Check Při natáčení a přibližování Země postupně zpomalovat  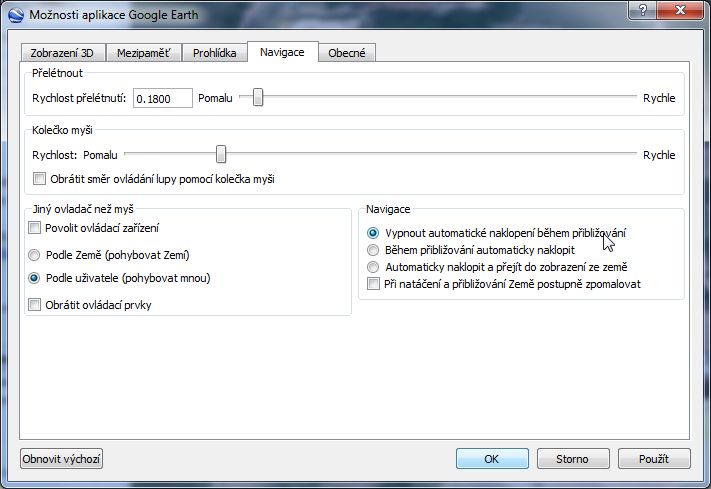coord(373,284)
